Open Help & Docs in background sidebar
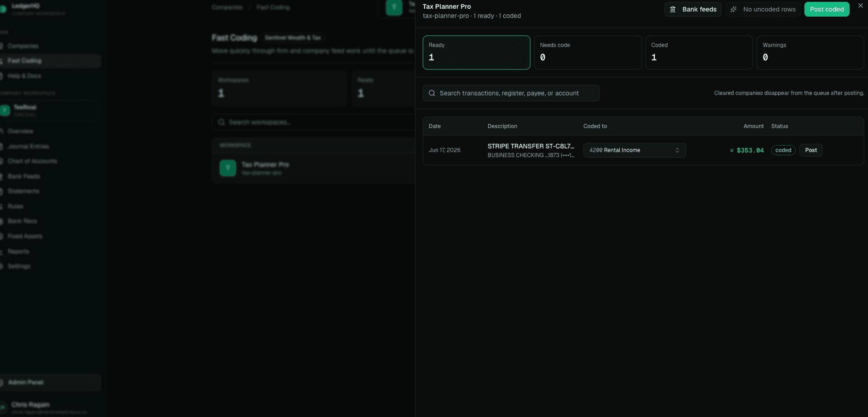Screen dimensions: 868x417 coord(24,76)
